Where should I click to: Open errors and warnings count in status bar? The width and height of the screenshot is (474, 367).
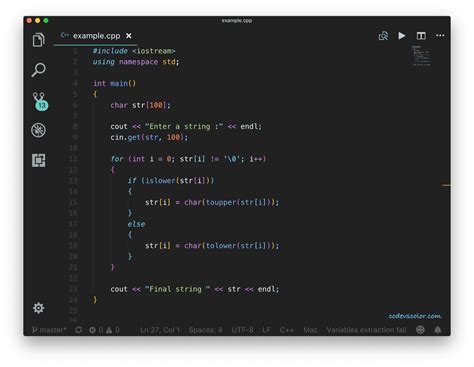point(104,330)
